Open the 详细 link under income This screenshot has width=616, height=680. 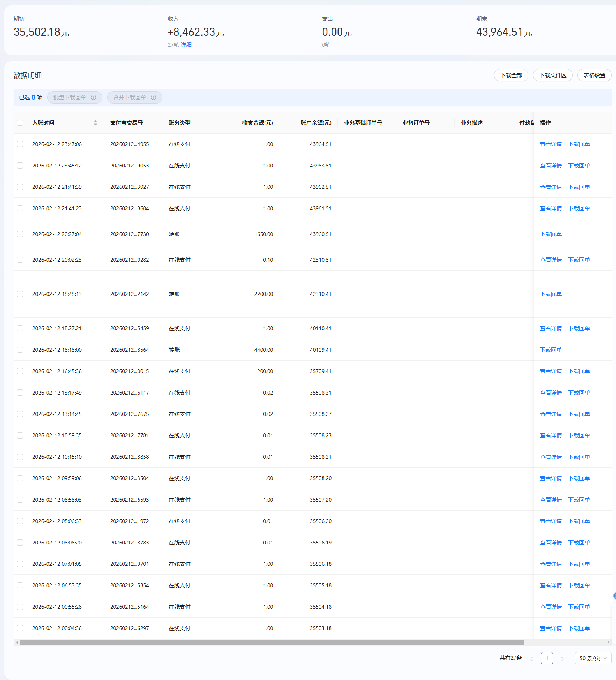click(186, 45)
